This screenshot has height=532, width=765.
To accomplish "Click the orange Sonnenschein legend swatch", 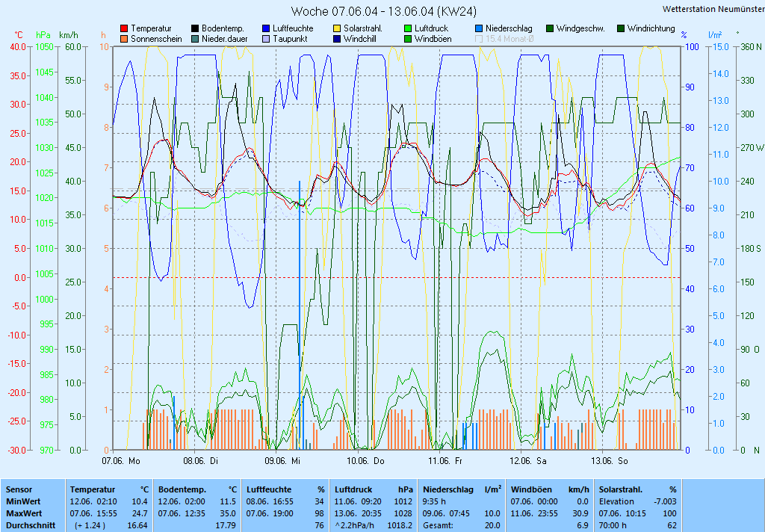I will (x=124, y=39).
